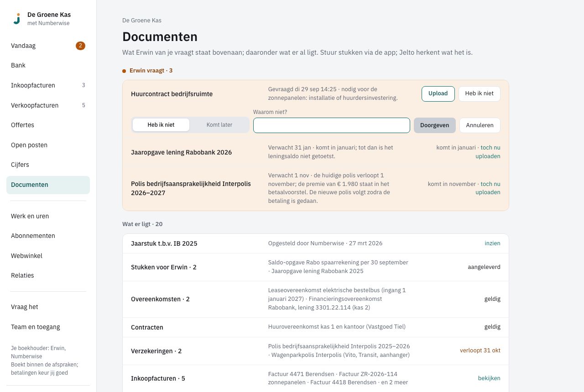Screen dimensions: 584x392
Task: Open Offertes in the sidebar
Action: point(48,125)
